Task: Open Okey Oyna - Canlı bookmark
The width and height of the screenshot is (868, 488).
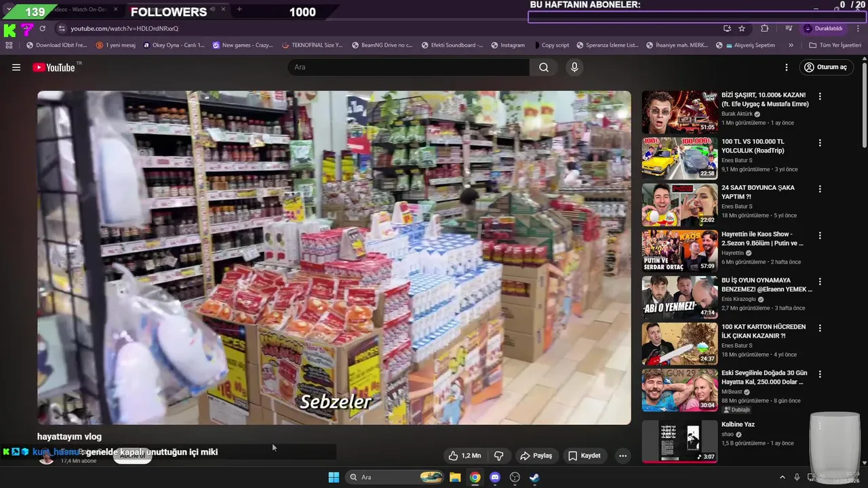Action: tap(174, 45)
